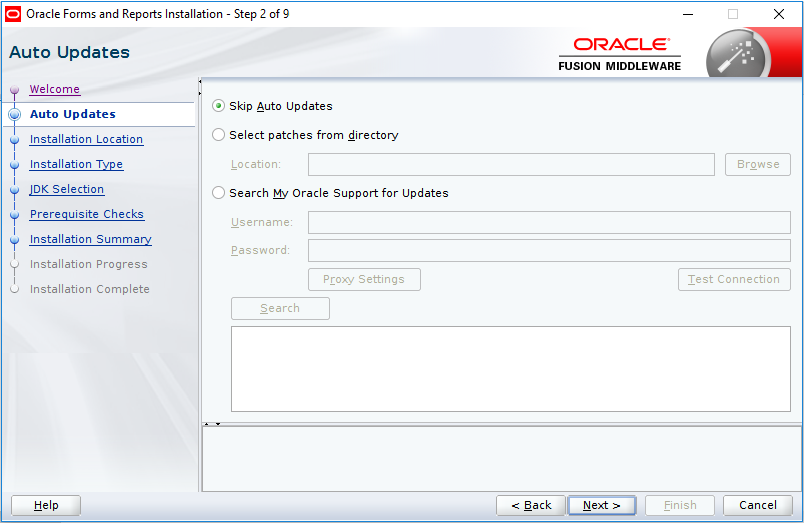Choose Select patches from directory option
Image resolution: width=804 pixels, height=523 pixels.
(x=219, y=135)
